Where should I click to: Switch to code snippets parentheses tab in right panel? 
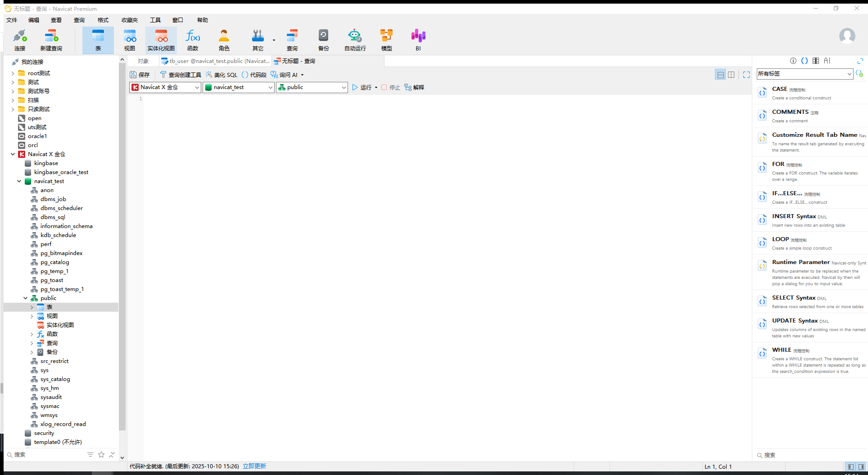(x=805, y=61)
